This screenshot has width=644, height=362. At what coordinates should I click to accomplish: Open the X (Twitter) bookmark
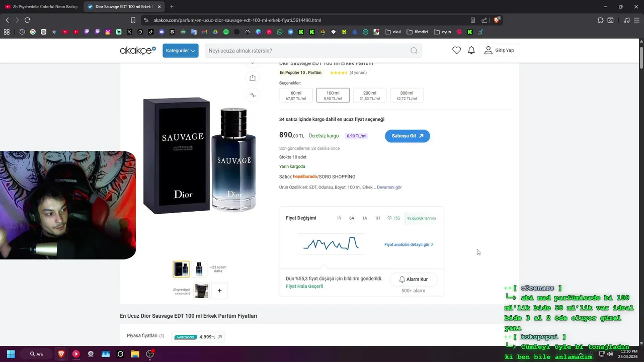(x=129, y=32)
